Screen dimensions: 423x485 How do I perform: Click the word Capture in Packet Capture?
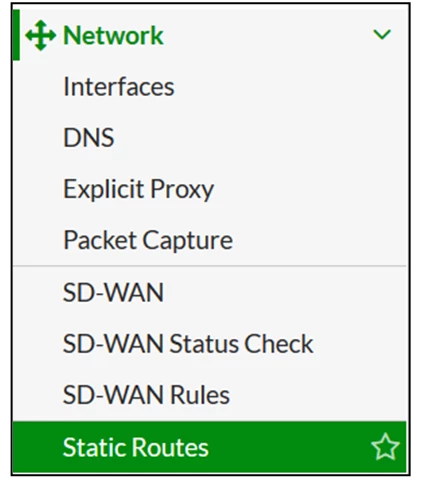tap(188, 241)
